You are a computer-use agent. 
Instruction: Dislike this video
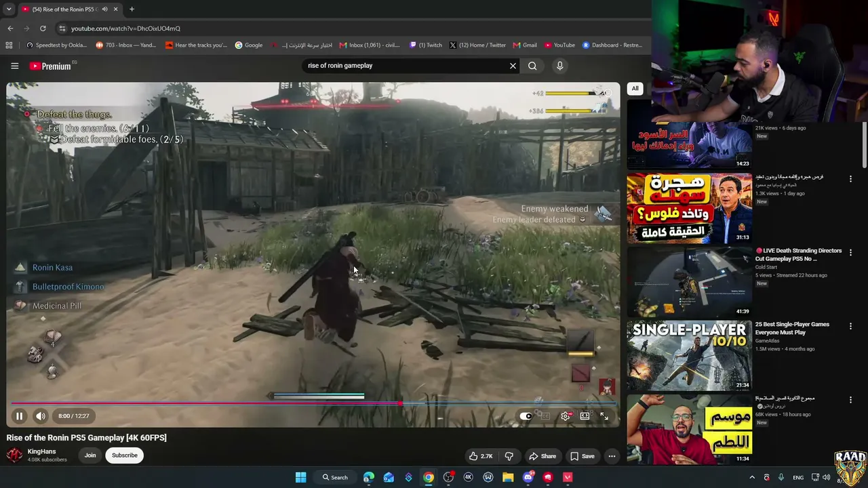click(x=509, y=456)
